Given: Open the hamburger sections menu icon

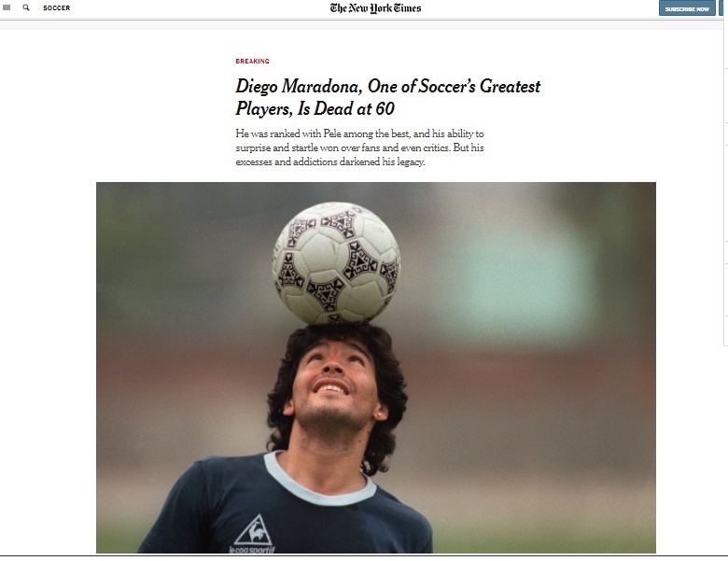Looking at the screenshot, I should pos(7,7).
